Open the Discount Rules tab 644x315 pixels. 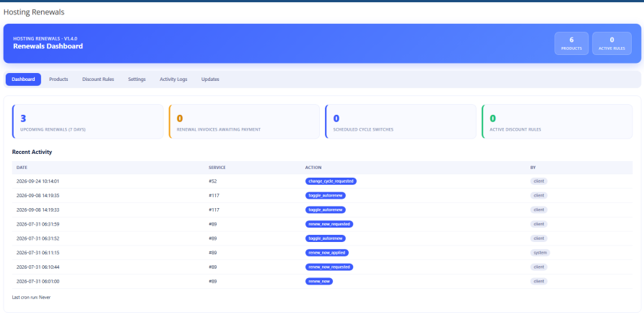click(x=98, y=79)
